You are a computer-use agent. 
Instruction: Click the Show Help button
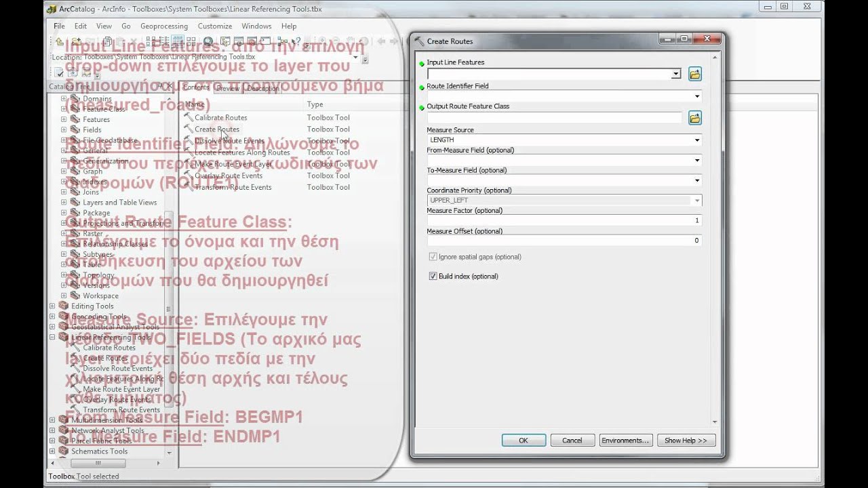tap(686, 441)
